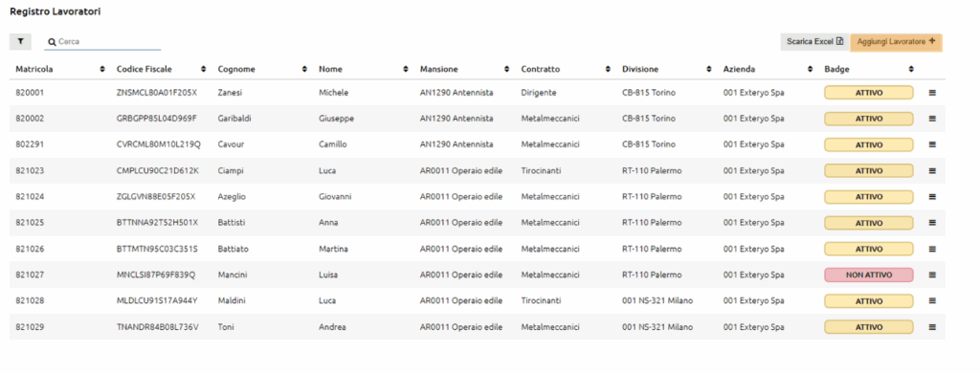Viewport: 980px width, 374px height.
Task: Open row menu for Zanesi Michele
Action: point(932,93)
